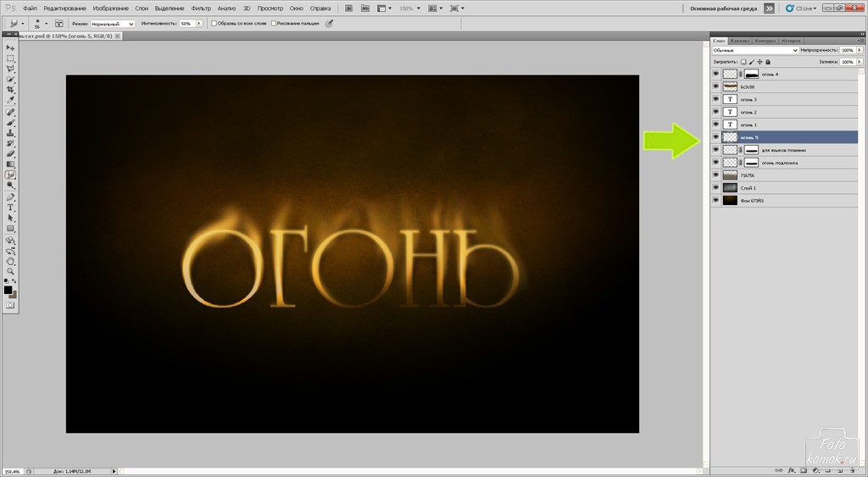The width and height of the screenshot is (868, 477).
Task: Click the background color swatch
Action: (x=14, y=295)
